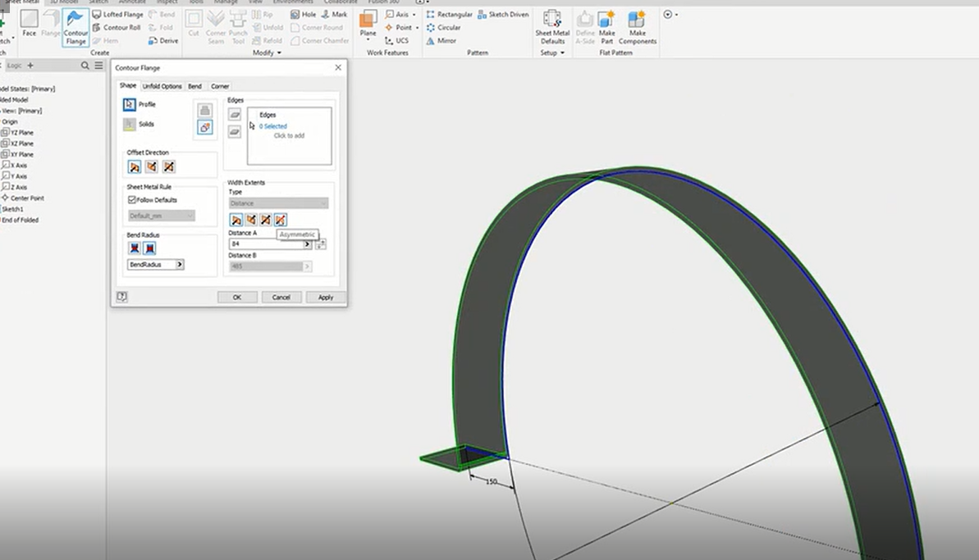Open the BendRadius field arrow menu
This screenshot has height=560, width=979.
179,264
